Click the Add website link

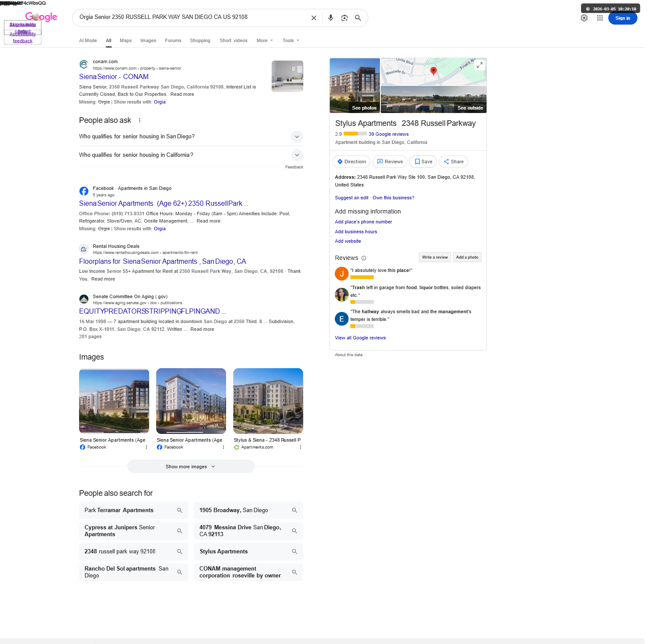tap(348, 241)
